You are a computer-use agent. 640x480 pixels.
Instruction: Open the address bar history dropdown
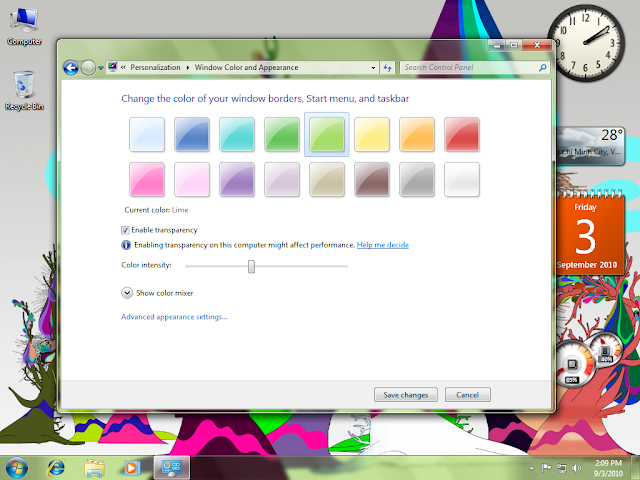click(x=373, y=68)
